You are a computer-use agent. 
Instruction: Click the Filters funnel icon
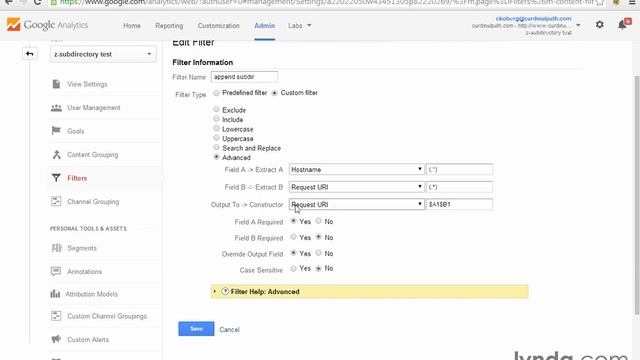[x=56, y=178]
